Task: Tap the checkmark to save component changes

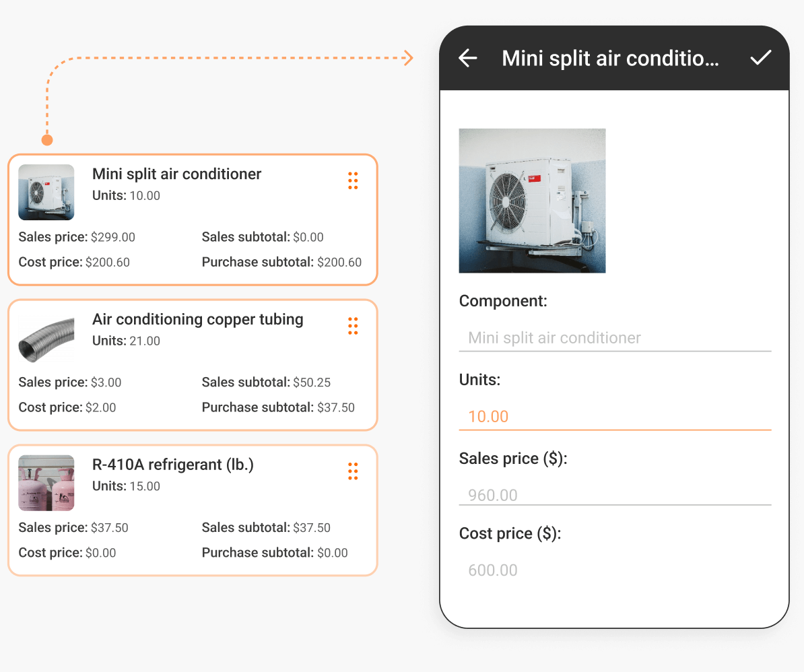Action: tap(761, 58)
